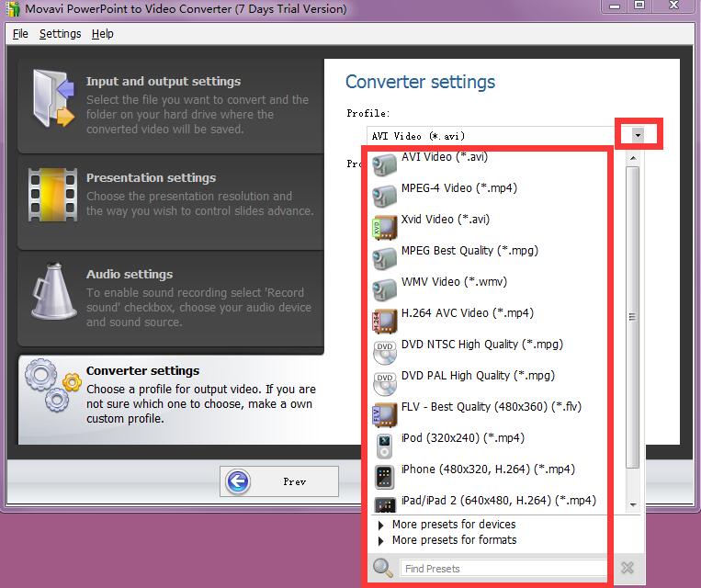The image size is (701, 588).
Task: Clear the preset search with the X icon
Action: point(628,568)
